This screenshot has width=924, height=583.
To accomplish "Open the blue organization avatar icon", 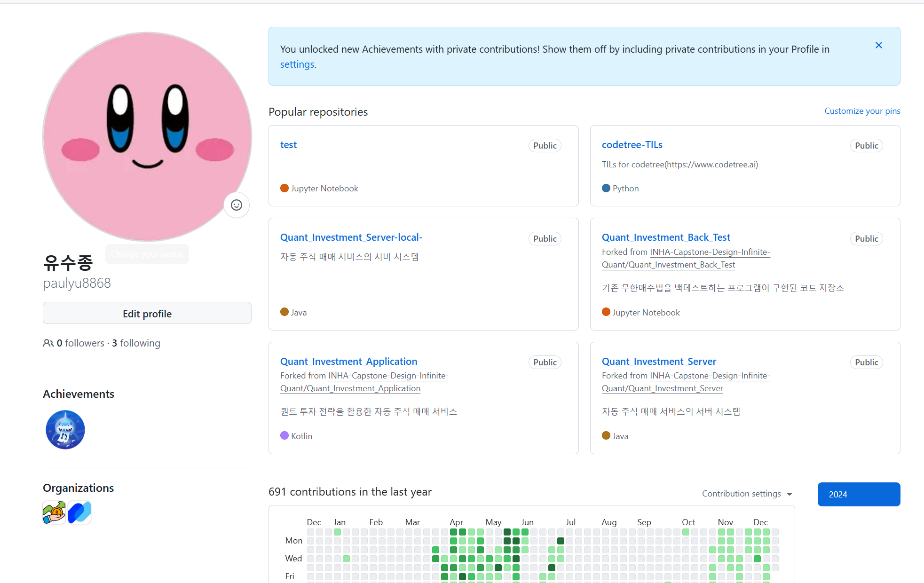I will coord(79,512).
